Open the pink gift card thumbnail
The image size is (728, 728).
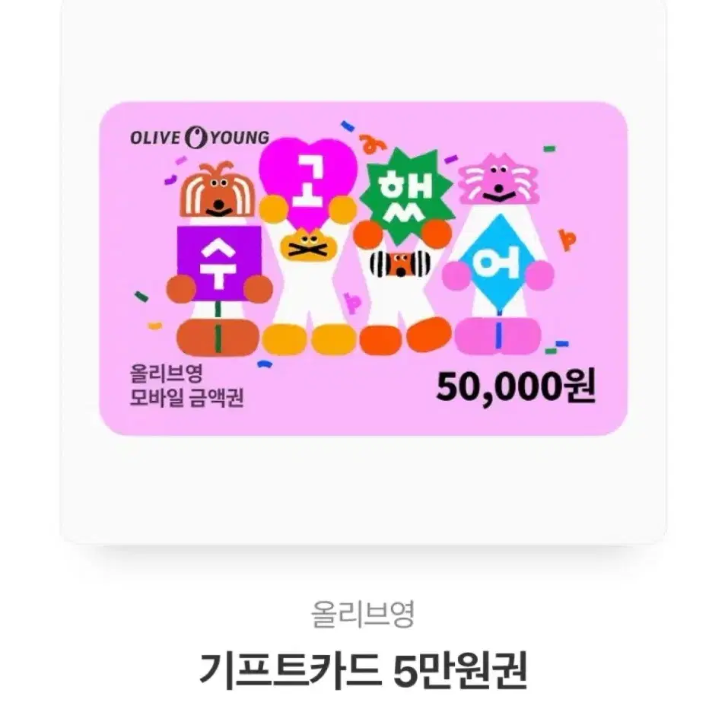[363, 269]
